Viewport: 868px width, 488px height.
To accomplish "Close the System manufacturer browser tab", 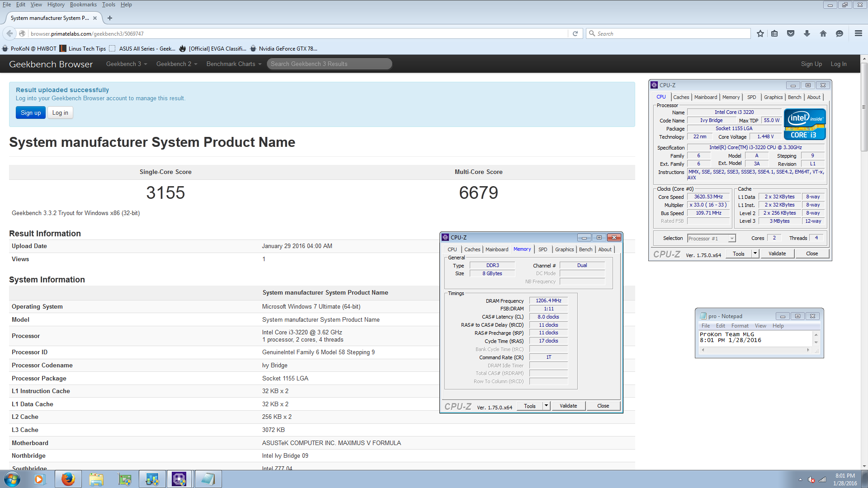I will tap(95, 18).
